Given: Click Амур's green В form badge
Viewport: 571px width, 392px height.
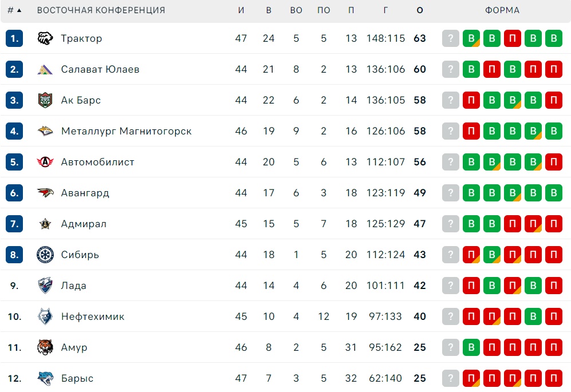Looking at the screenshot, I should click(471, 347).
